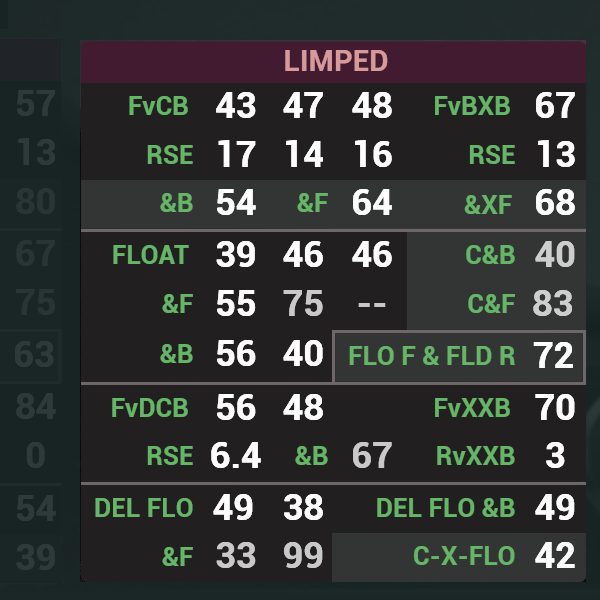
Task: Click the FvBXB value 67
Action: coord(555,105)
